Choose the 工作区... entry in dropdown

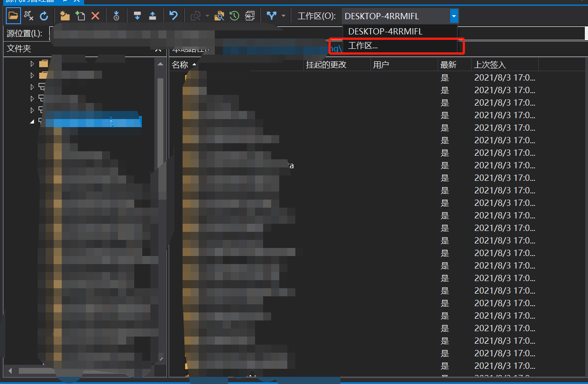coord(400,45)
